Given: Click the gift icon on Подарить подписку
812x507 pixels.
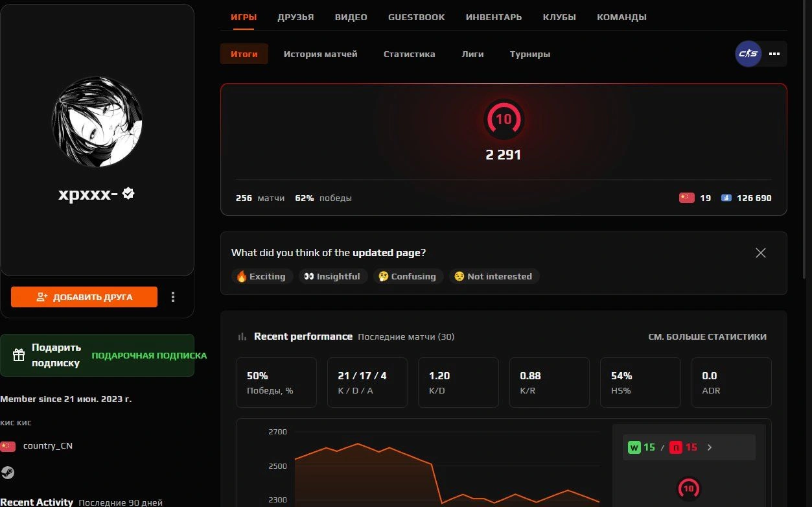Looking at the screenshot, I should click(x=19, y=355).
